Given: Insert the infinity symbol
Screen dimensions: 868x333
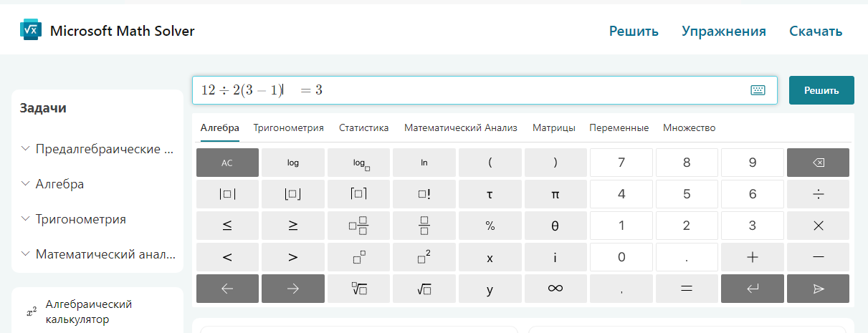Looking at the screenshot, I should tap(555, 289).
